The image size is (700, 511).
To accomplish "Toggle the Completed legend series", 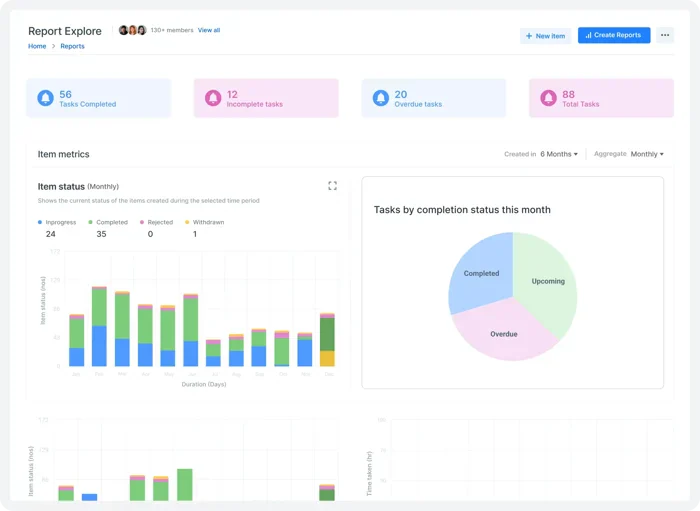I will coord(108,222).
